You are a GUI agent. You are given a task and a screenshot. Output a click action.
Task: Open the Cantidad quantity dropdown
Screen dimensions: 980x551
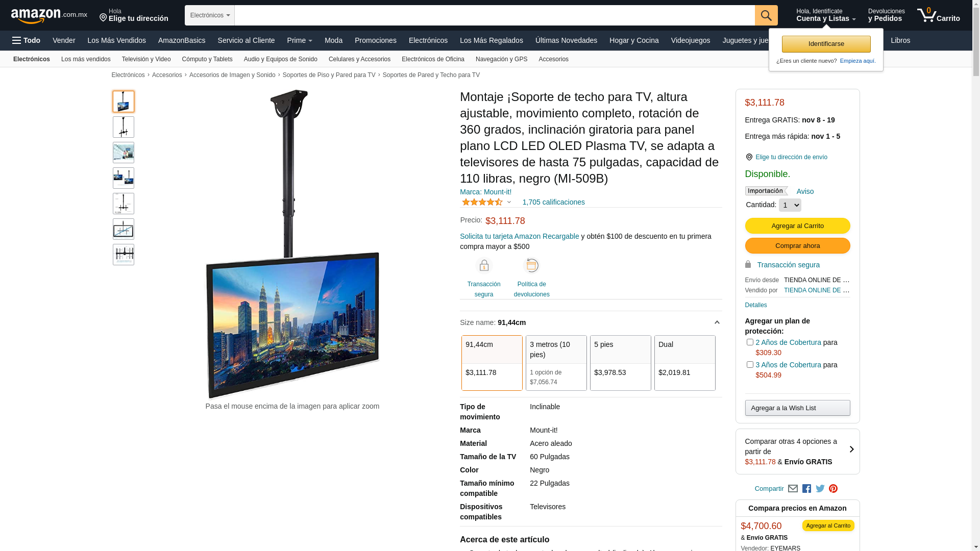[790, 205]
